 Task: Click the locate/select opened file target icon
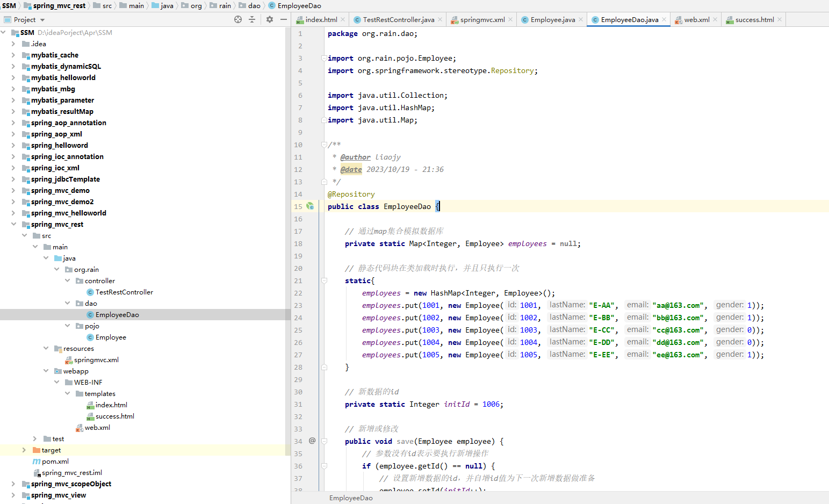(x=238, y=19)
